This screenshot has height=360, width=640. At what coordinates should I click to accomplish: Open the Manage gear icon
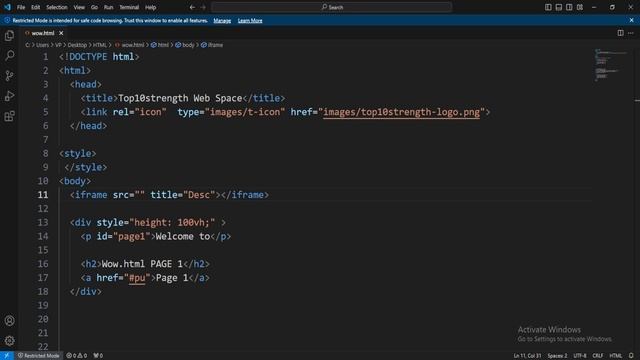[9, 340]
